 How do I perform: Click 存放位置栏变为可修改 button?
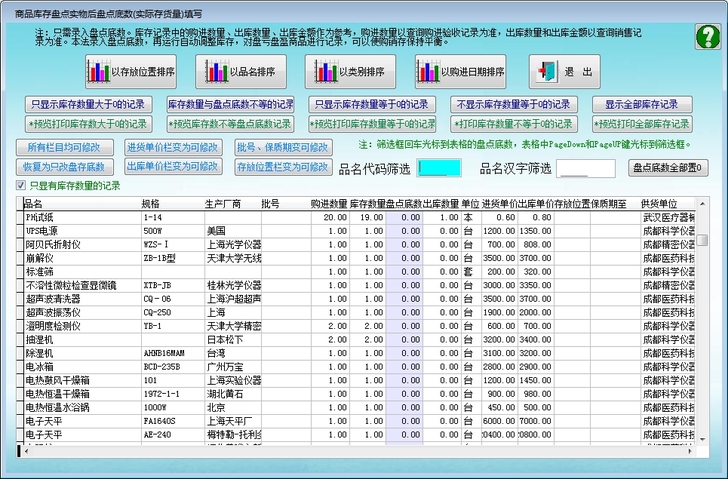[x=283, y=167]
